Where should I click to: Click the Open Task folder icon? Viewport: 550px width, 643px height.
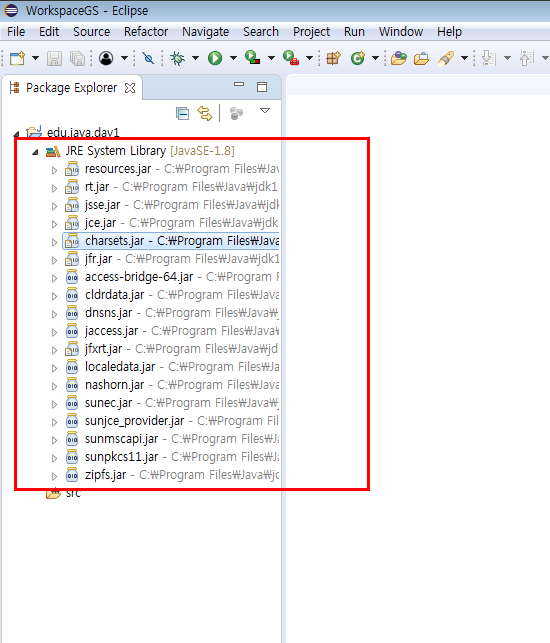tap(421, 59)
